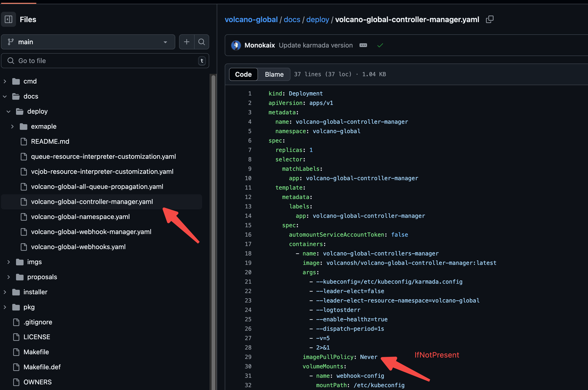The image size is (588, 390).
Task: Switch to the Blame tab
Action: pyautogui.click(x=274, y=74)
